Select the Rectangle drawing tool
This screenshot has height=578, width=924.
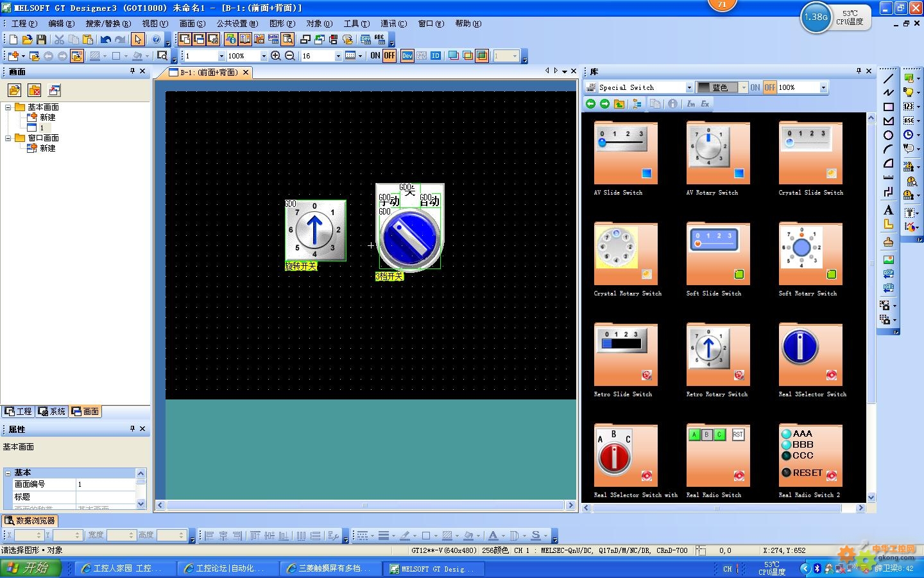(889, 107)
